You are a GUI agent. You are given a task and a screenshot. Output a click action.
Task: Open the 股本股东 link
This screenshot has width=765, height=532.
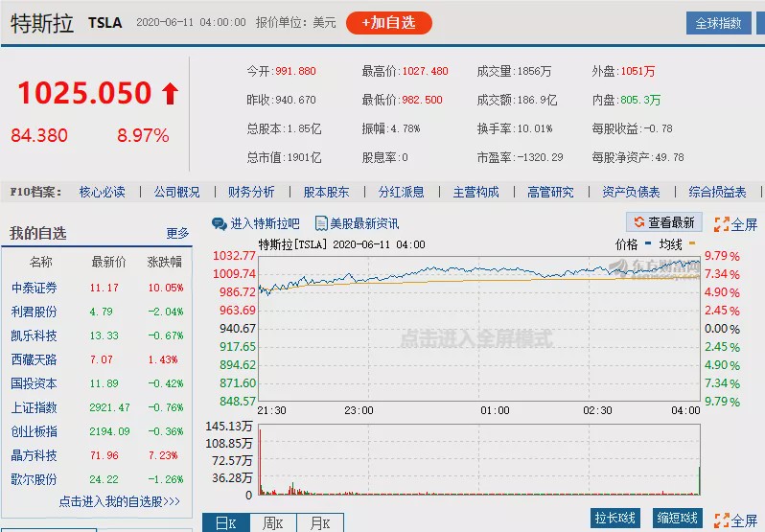[326, 192]
